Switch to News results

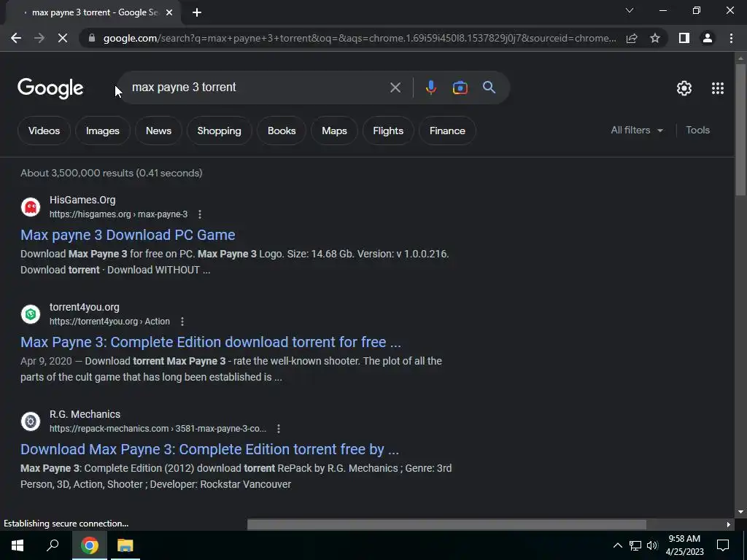[158, 131]
